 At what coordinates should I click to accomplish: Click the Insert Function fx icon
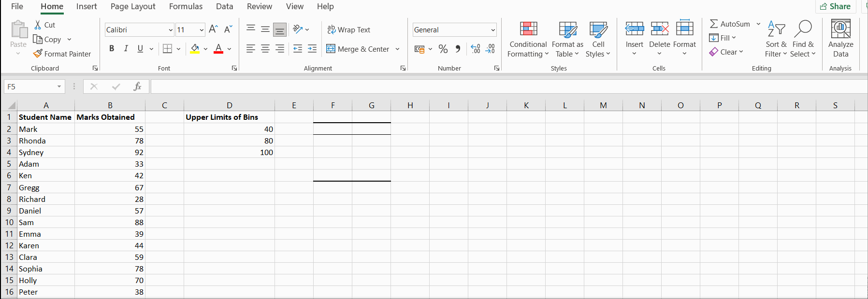138,86
